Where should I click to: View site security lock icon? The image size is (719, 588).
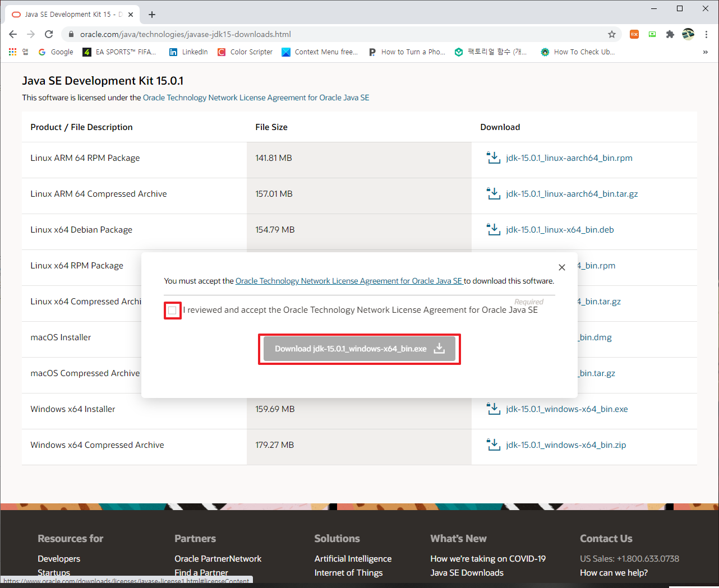(x=71, y=34)
